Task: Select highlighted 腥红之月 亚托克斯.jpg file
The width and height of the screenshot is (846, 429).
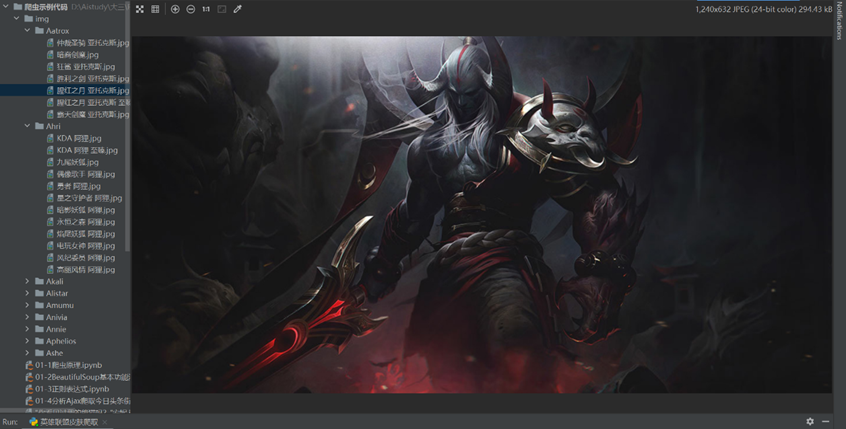Action: tap(65, 91)
